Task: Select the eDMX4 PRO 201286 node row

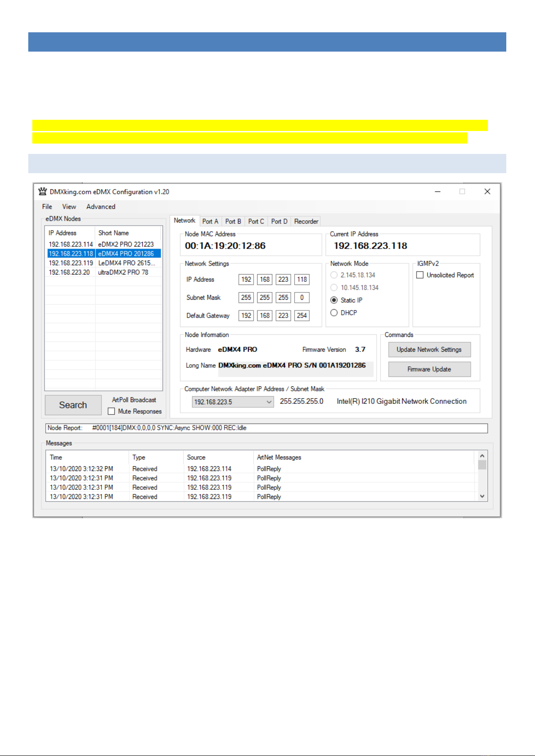Action: (x=104, y=253)
